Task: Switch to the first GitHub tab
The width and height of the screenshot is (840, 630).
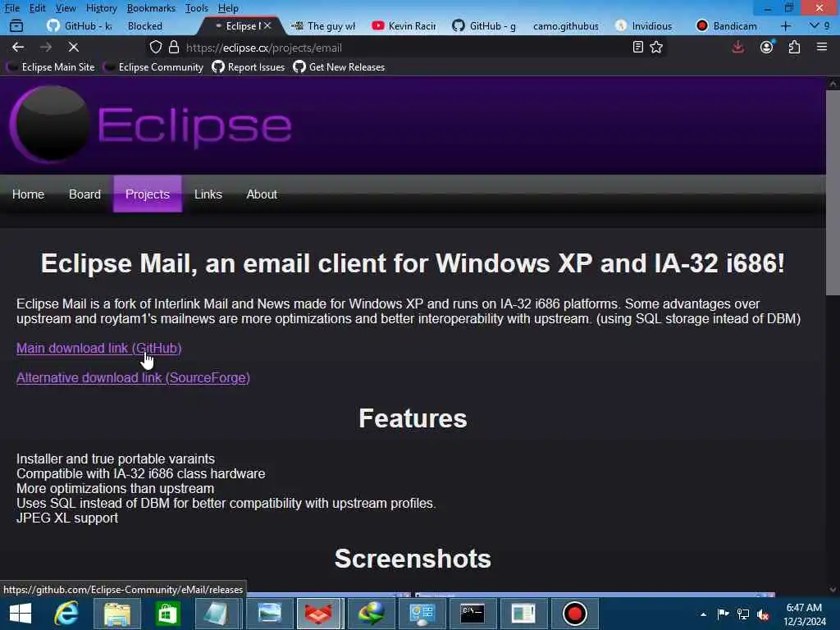Action: [x=80, y=25]
